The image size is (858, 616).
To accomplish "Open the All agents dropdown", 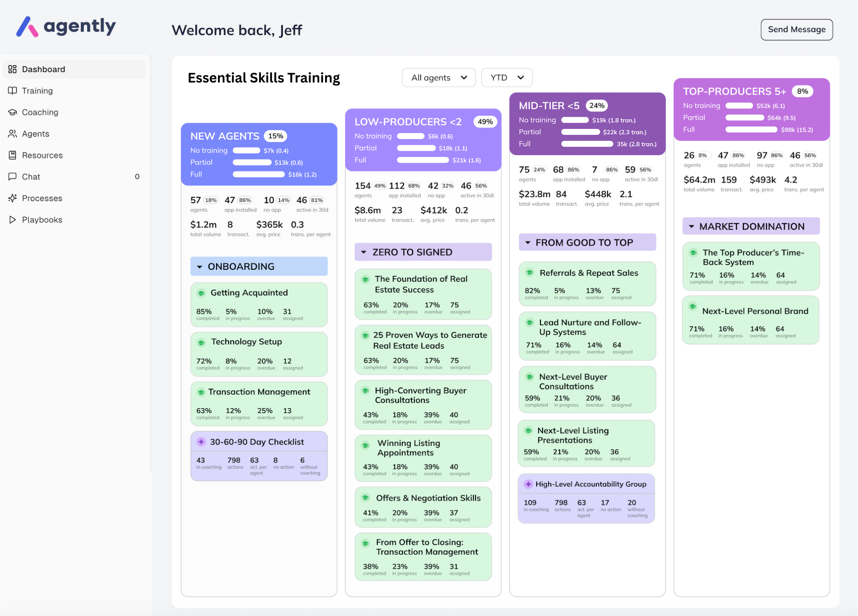I will (438, 77).
